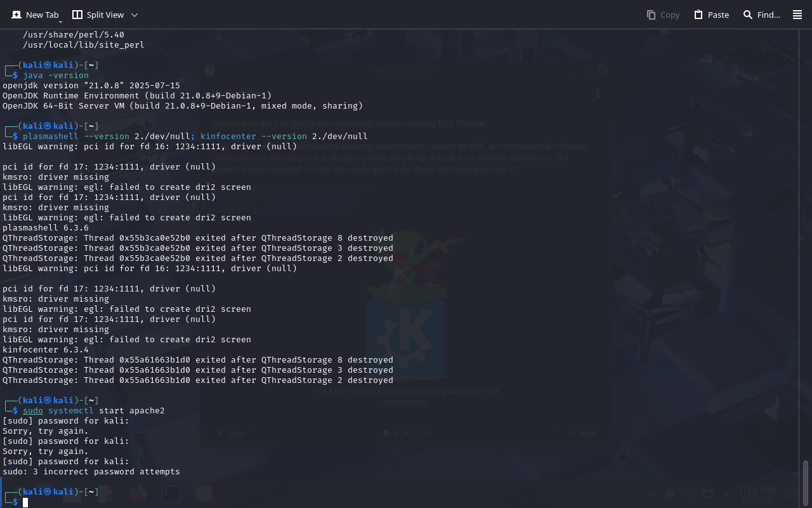The image size is (812, 508).
Task: Open a new terminal tab with New Tab
Action: [35, 15]
